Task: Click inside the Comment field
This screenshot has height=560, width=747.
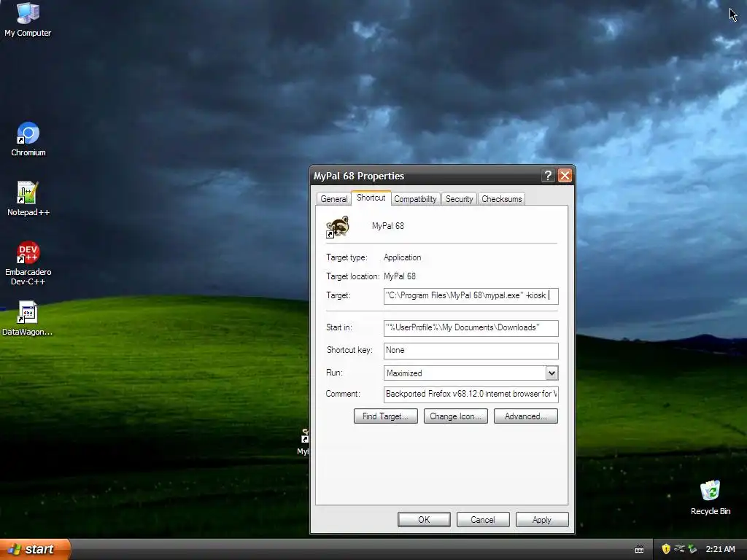Action: (x=471, y=394)
